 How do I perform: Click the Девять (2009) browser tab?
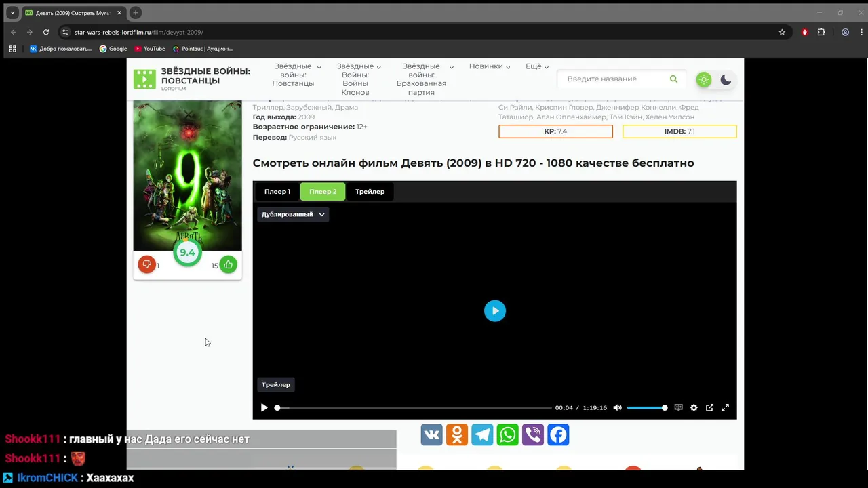pyautogui.click(x=73, y=13)
